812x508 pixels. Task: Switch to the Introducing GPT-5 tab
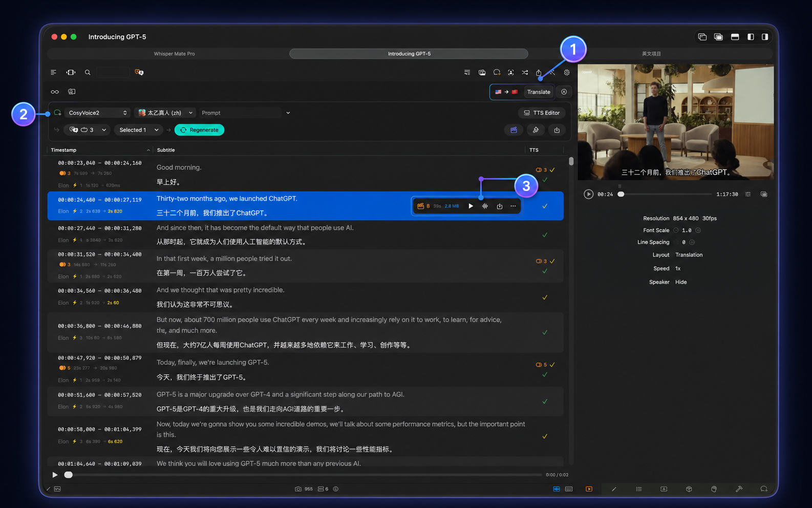point(409,54)
